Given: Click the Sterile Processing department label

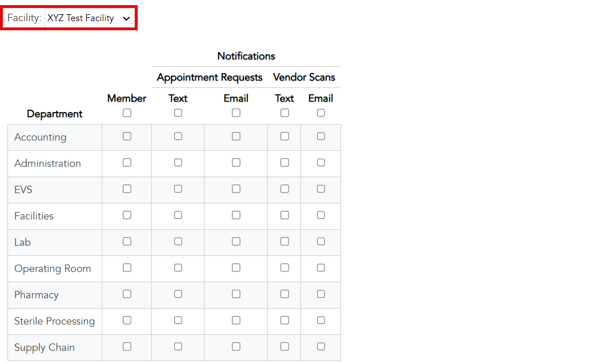Looking at the screenshot, I should (x=54, y=321).
